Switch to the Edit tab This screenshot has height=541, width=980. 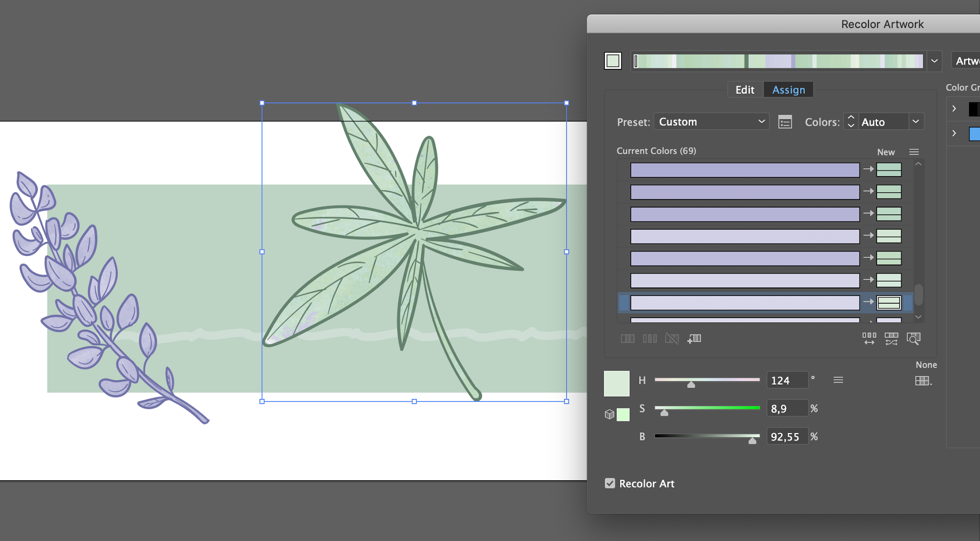(745, 90)
